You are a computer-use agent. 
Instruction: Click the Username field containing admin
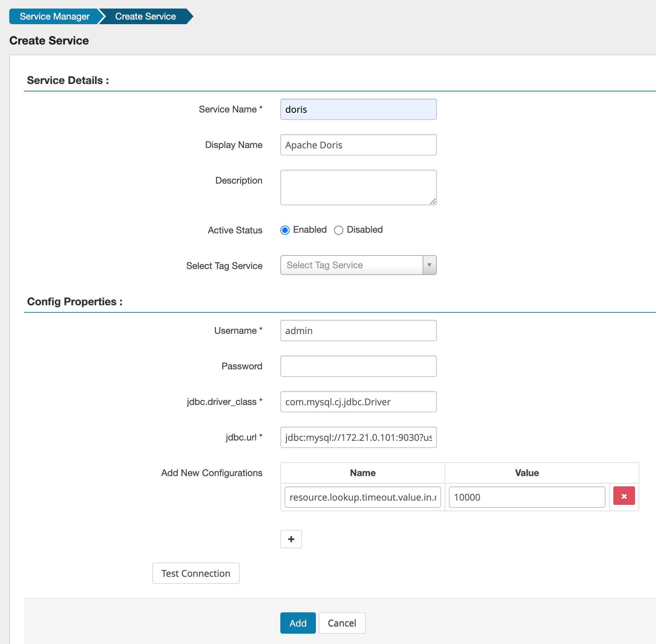pos(358,331)
